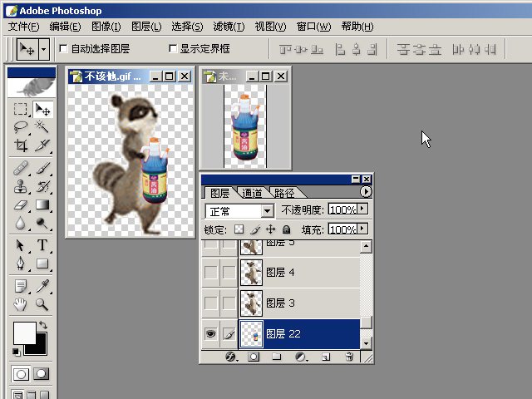The height and width of the screenshot is (399, 532).
Task: Select the Slice tool
Action: pos(42,145)
